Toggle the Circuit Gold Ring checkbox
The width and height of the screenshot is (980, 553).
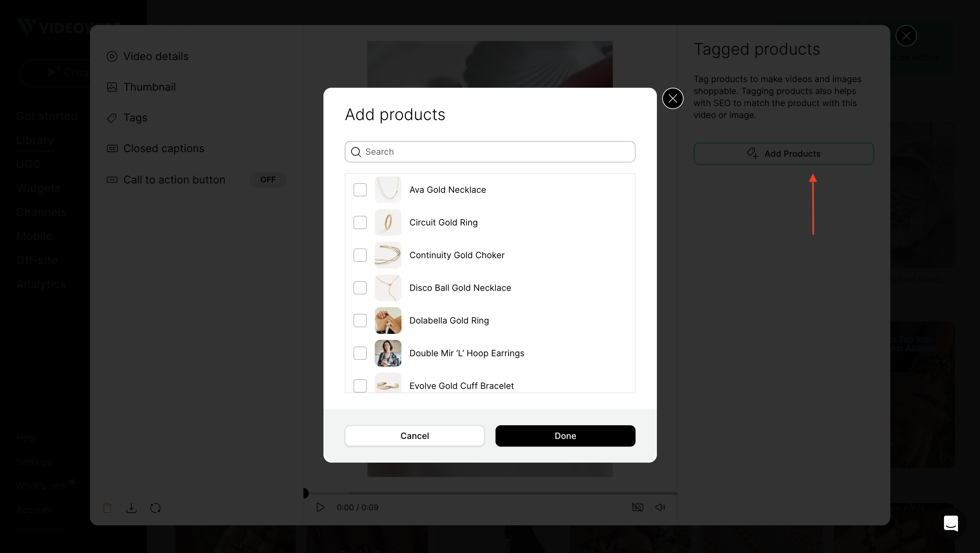[x=360, y=222]
